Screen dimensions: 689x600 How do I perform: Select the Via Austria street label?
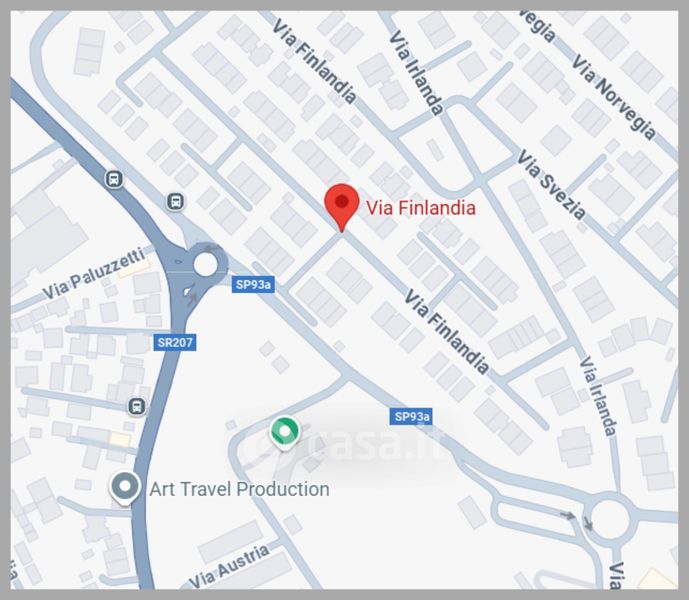pos(229,567)
